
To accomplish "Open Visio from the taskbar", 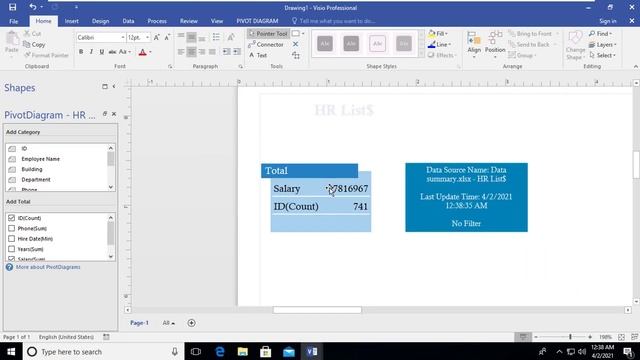I will point(312,351).
